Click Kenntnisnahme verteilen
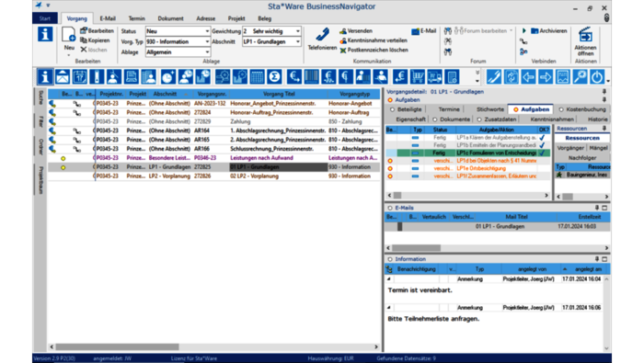 [374, 40]
